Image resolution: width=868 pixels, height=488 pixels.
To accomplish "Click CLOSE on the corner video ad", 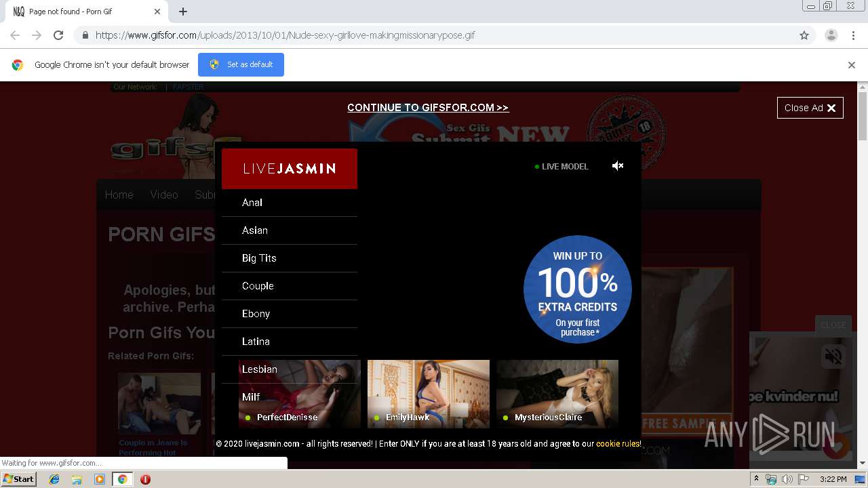I will (833, 325).
